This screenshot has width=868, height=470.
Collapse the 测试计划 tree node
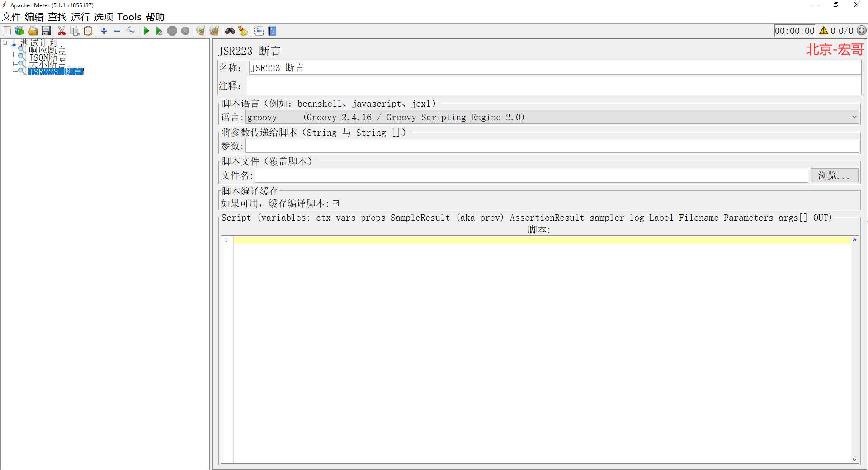pyautogui.click(x=5, y=43)
